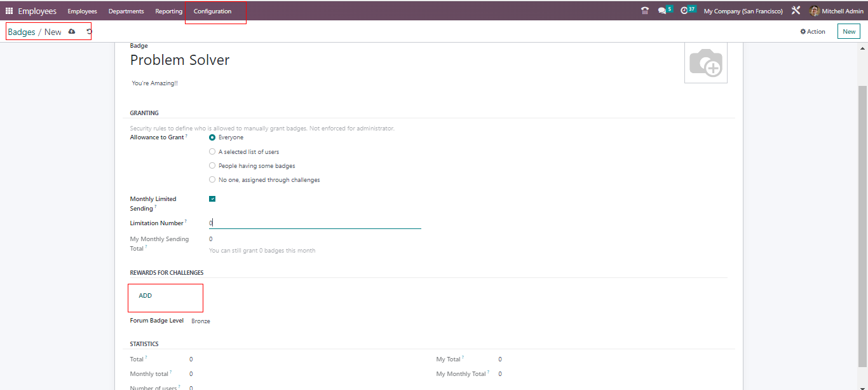Upload badge image via camera placeholder
The image size is (868, 390).
[705, 62]
